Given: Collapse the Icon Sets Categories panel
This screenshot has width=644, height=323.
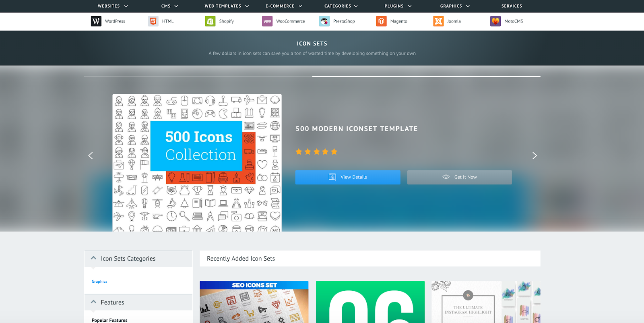Looking at the screenshot, I should tap(94, 258).
